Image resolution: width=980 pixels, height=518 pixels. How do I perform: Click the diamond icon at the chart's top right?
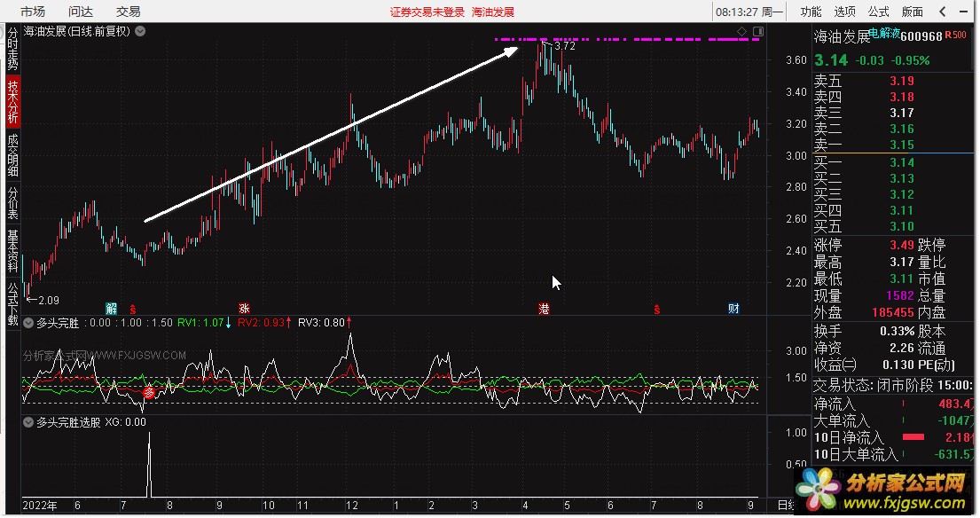point(742,31)
